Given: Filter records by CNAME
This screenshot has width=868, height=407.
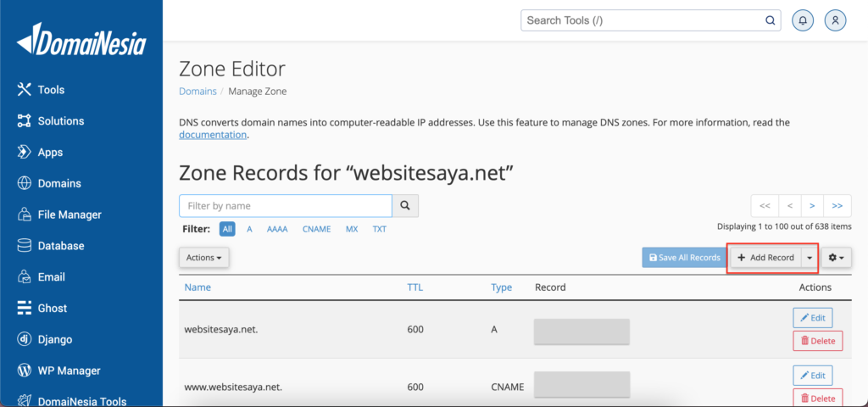Looking at the screenshot, I should tap(317, 229).
